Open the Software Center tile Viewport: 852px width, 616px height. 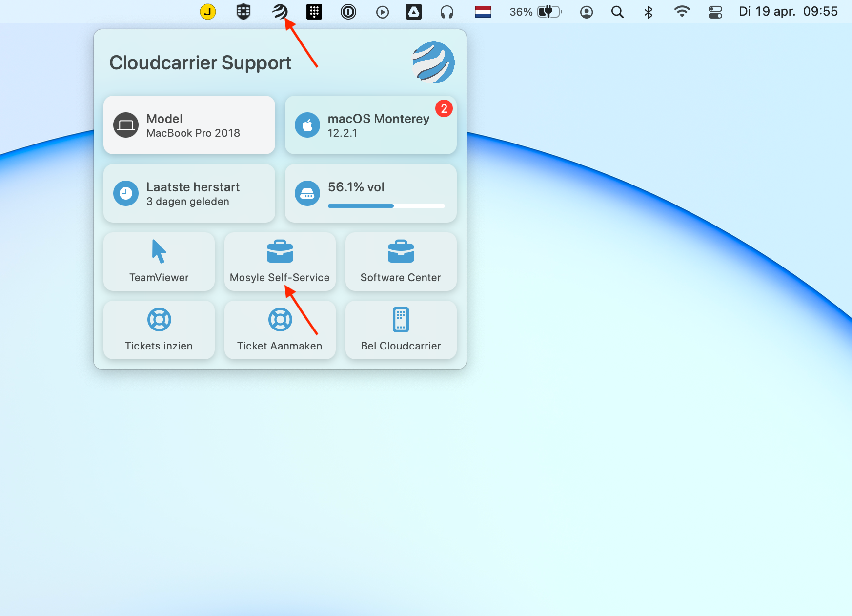coord(401,262)
